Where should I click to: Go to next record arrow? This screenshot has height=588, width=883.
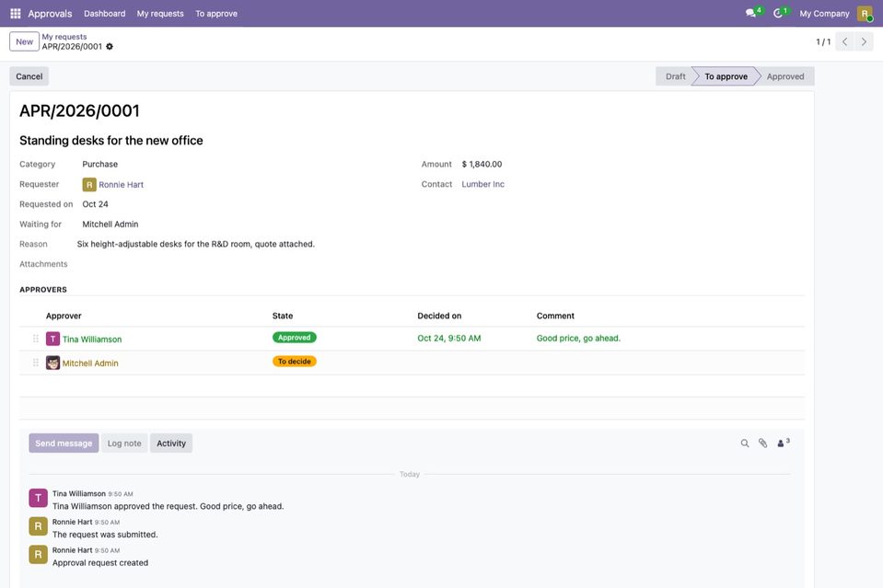pyautogui.click(x=864, y=41)
